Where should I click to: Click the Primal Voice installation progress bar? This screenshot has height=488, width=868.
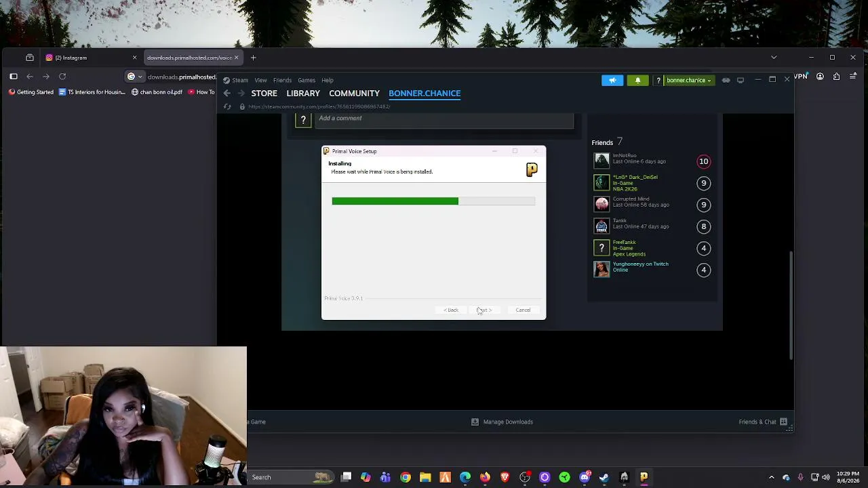click(x=433, y=201)
